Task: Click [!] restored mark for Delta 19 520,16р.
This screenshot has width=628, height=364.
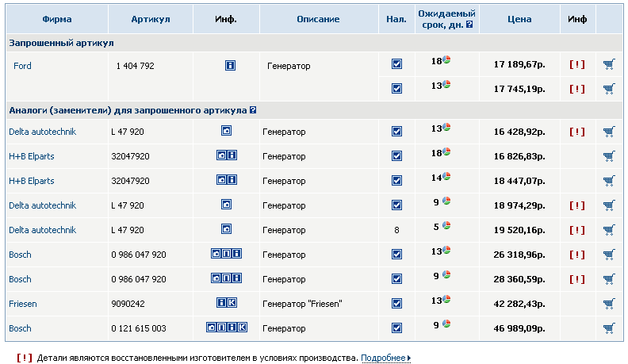Action: (x=577, y=230)
